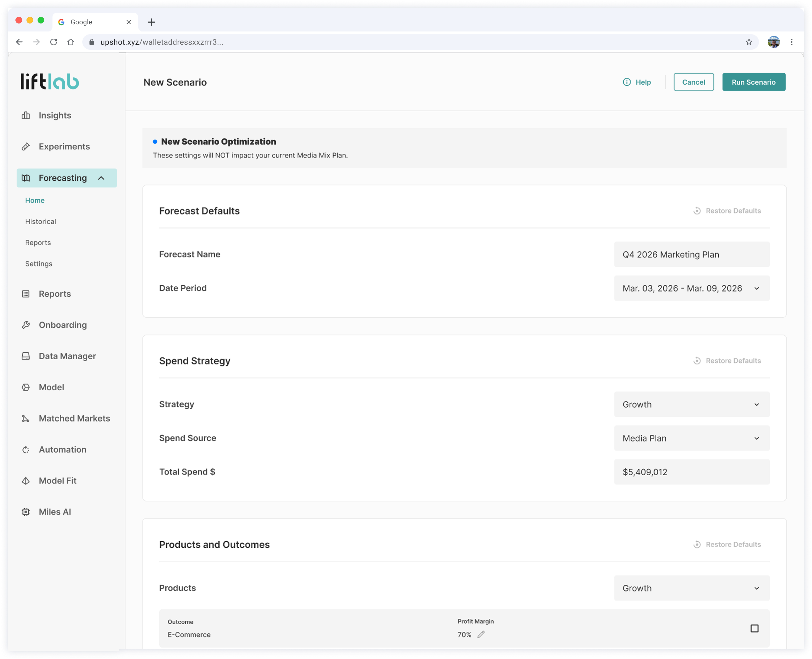Click the Insights bar chart icon
812x659 pixels.
(x=26, y=115)
